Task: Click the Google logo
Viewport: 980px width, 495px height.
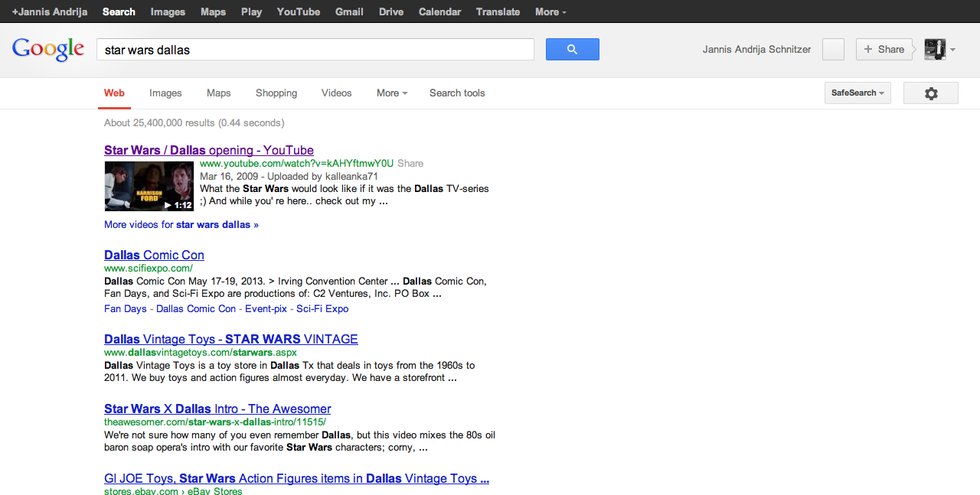Action: tap(48, 49)
